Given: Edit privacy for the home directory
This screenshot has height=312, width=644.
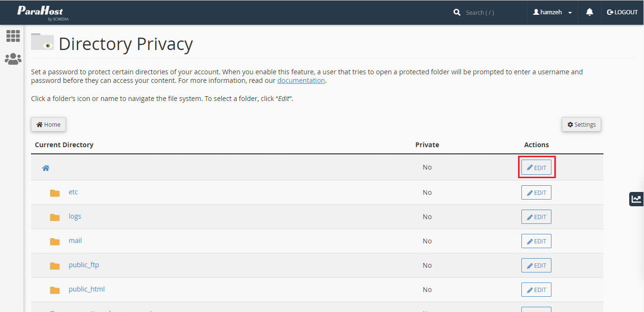Looking at the screenshot, I should (x=536, y=168).
